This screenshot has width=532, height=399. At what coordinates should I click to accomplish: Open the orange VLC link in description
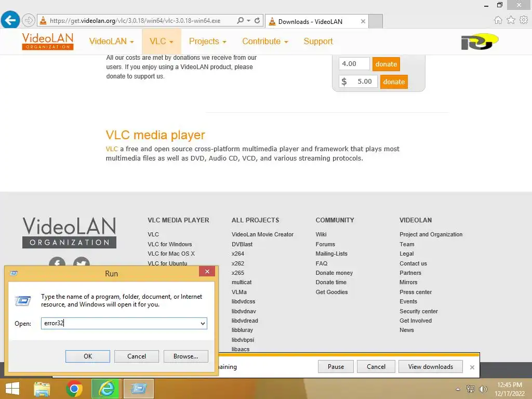112,149
